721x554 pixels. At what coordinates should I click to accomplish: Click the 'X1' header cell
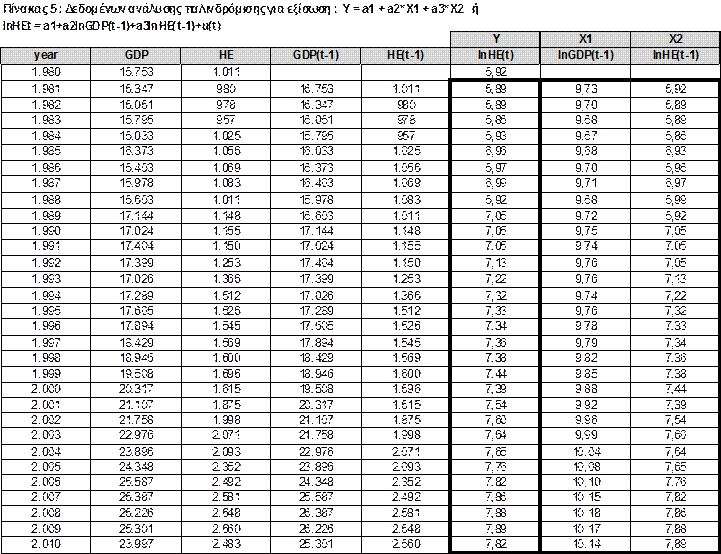point(585,39)
